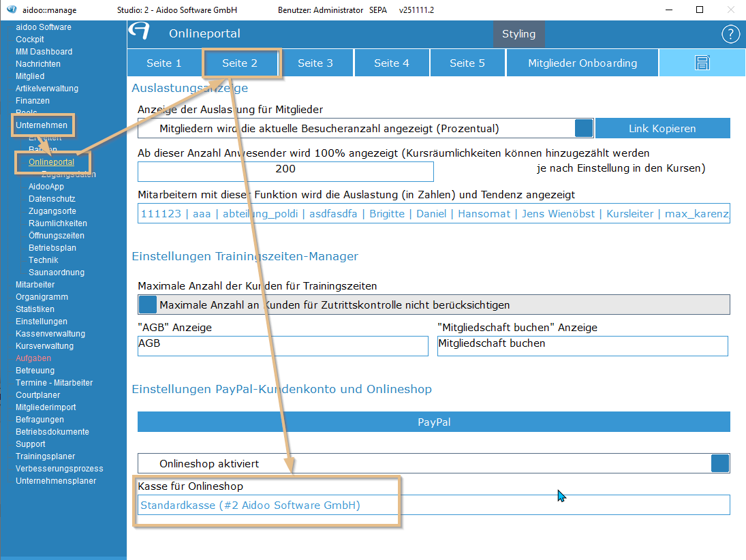The width and height of the screenshot is (746, 560).
Task: Click the save disk icon in tab bar
Action: (x=702, y=63)
